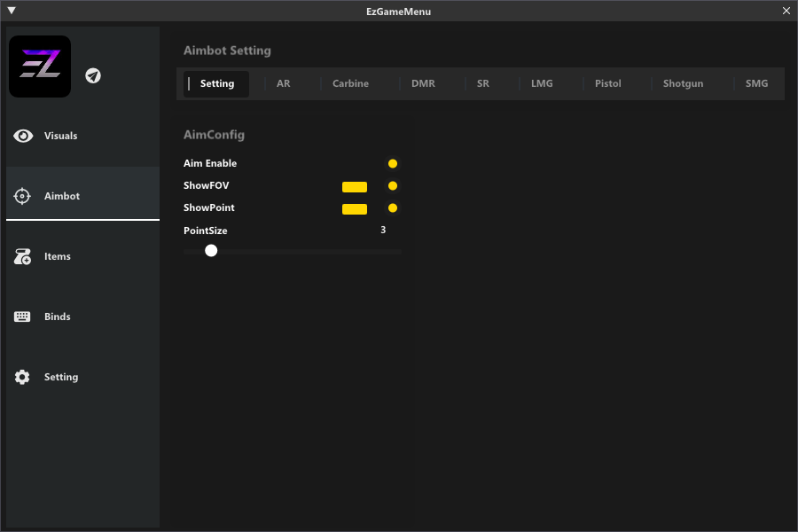The image size is (798, 532).
Task: Open the ShowPoint yellow color swatch
Action: pyautogui.click(x=355, y=209)
